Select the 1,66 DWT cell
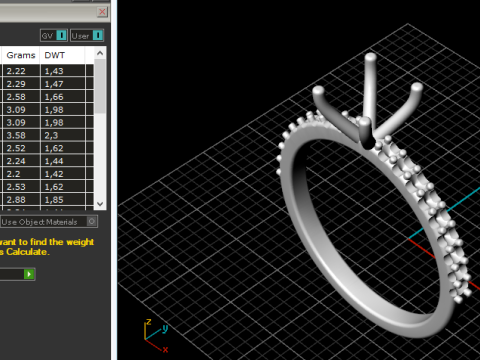The image size is (480, 360). tap(63, 97)
